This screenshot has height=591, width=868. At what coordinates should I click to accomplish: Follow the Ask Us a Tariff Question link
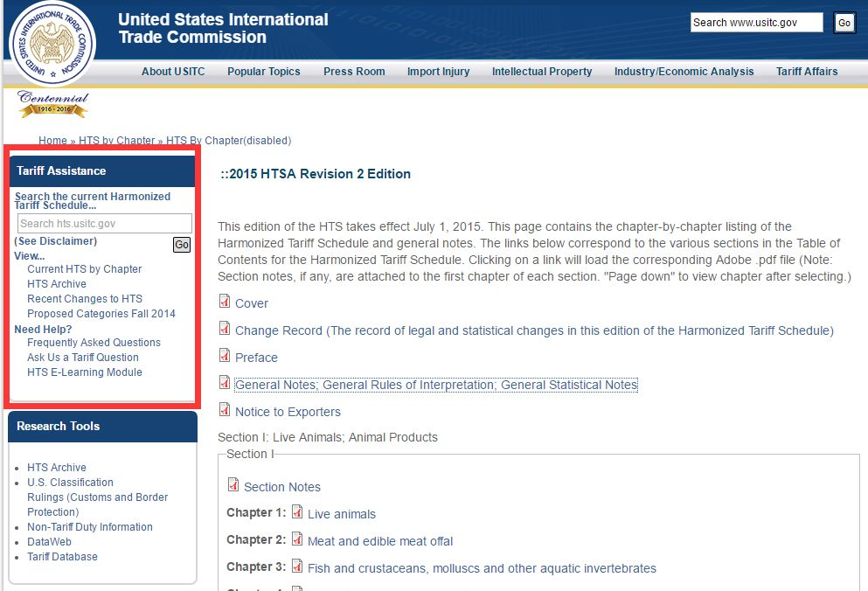click(x=83, y=358)
